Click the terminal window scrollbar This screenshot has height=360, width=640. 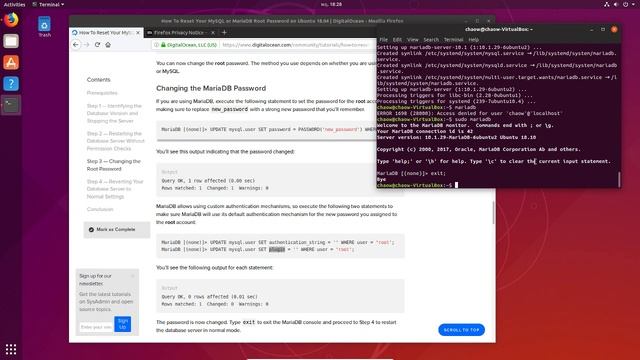(619, 179)
